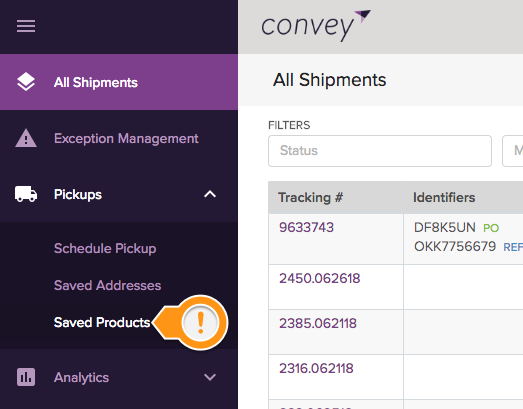The width and height of the screenshot is (523, 409).
Task: Click the orange exclamation alert badge
Action: [x=200, y=323]
